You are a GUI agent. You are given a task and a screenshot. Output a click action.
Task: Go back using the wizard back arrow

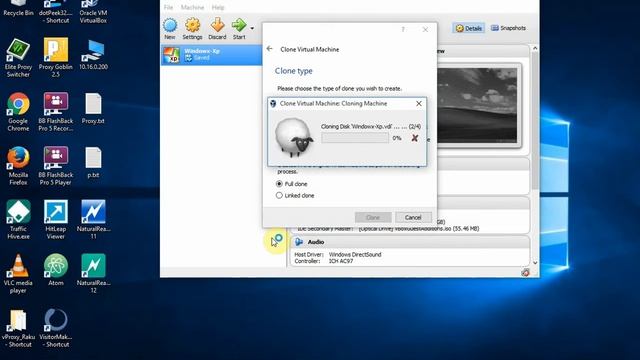coord(269,49)
